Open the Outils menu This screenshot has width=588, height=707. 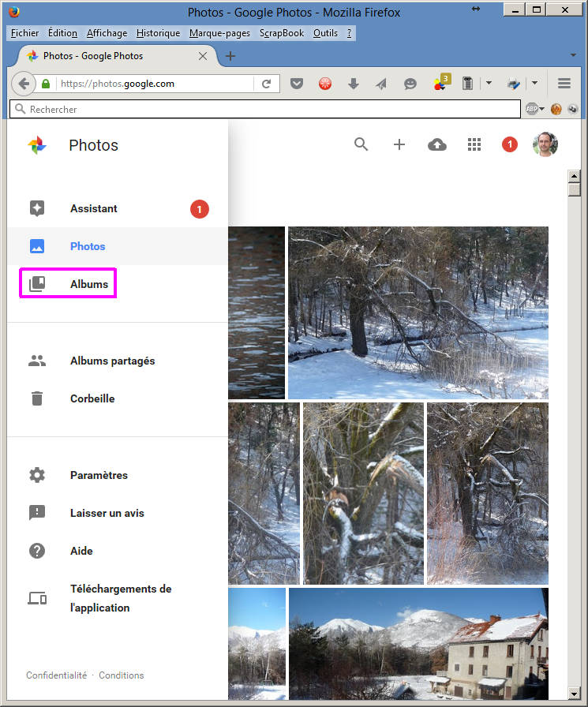point(325,33)
